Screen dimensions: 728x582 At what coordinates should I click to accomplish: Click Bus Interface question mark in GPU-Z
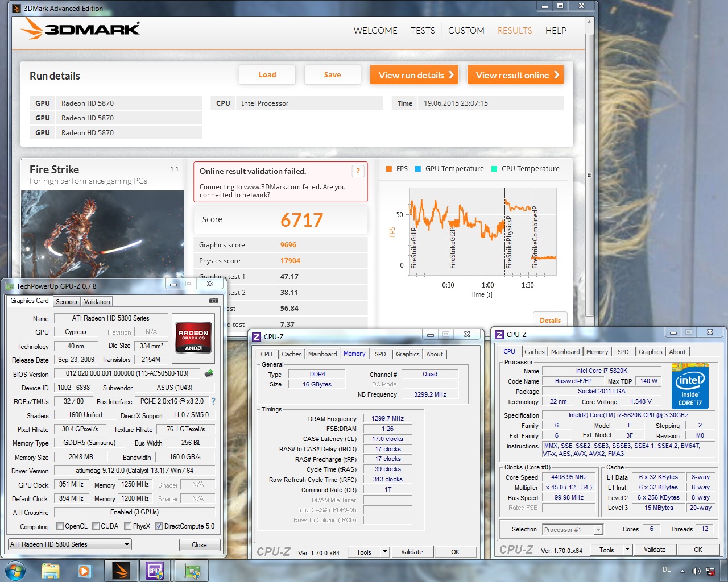pyautogui.click(x=213, y=401)
